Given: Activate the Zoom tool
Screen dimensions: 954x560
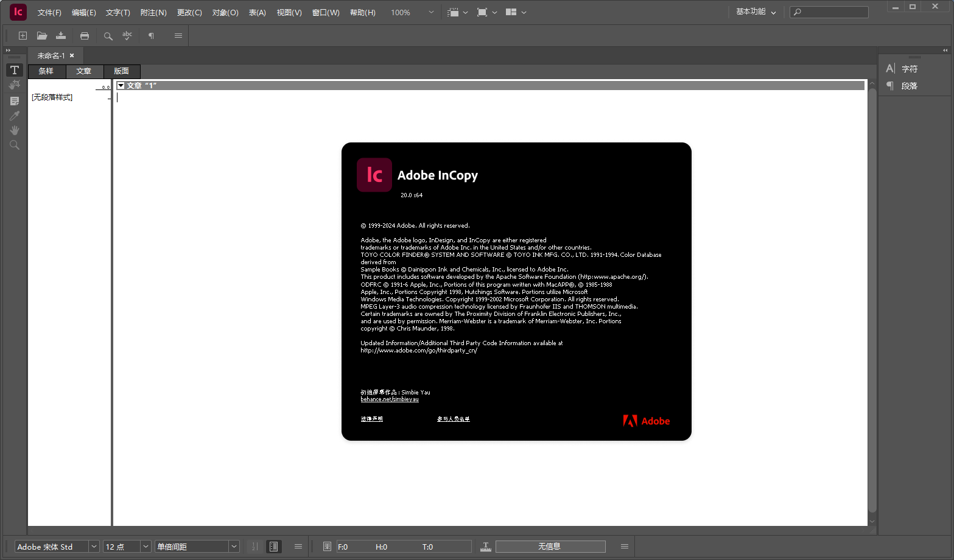Looking at the screenshot, I should click(14, 145).
